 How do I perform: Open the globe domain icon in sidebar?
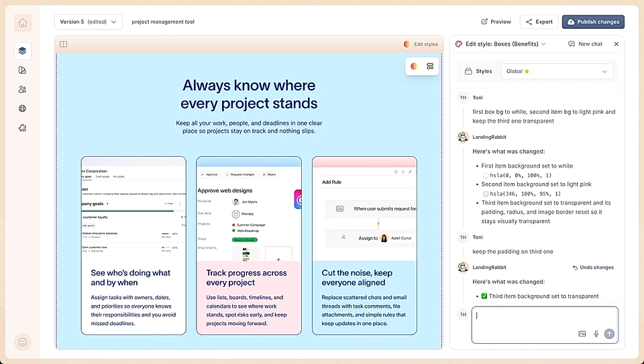coord(23,109)
